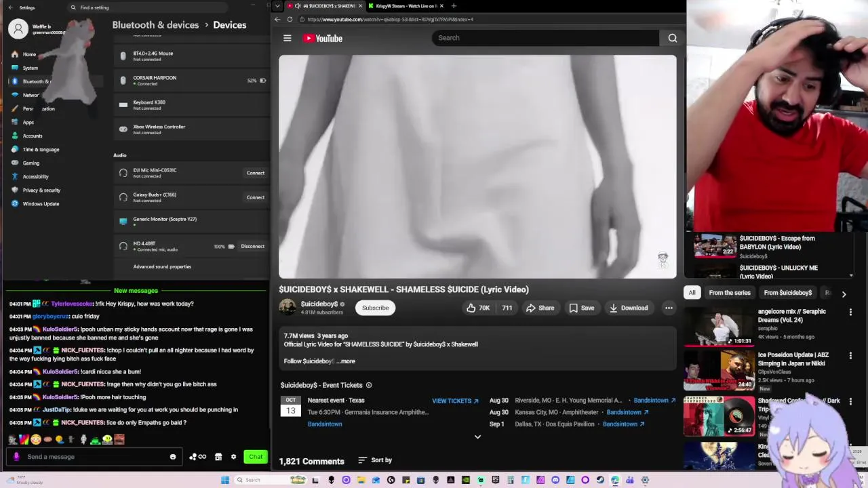Download the YouTube video
Viewport: 868px width, 488px height.
628,308
